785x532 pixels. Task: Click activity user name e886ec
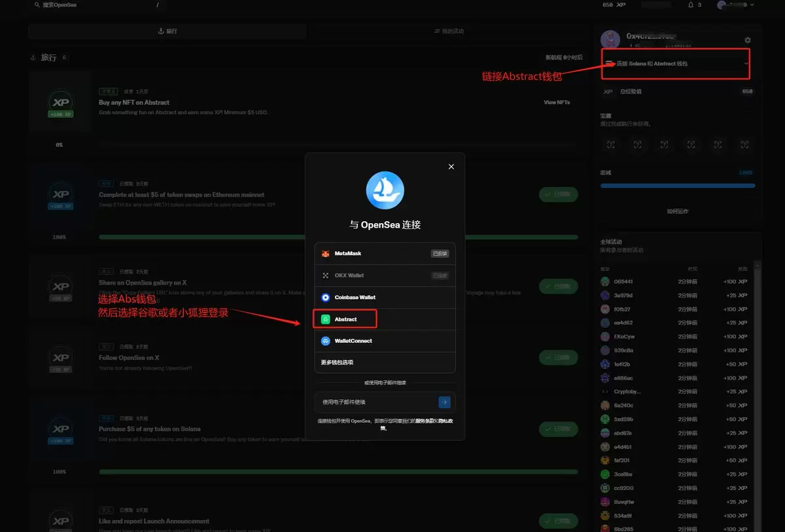click(623, 378)
